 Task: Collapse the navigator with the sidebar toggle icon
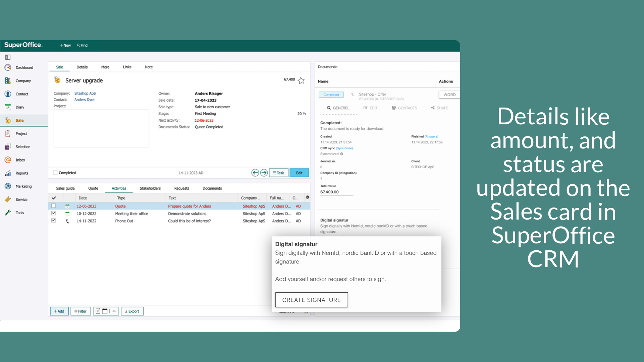pyautogui.click(x=8, y=57)
